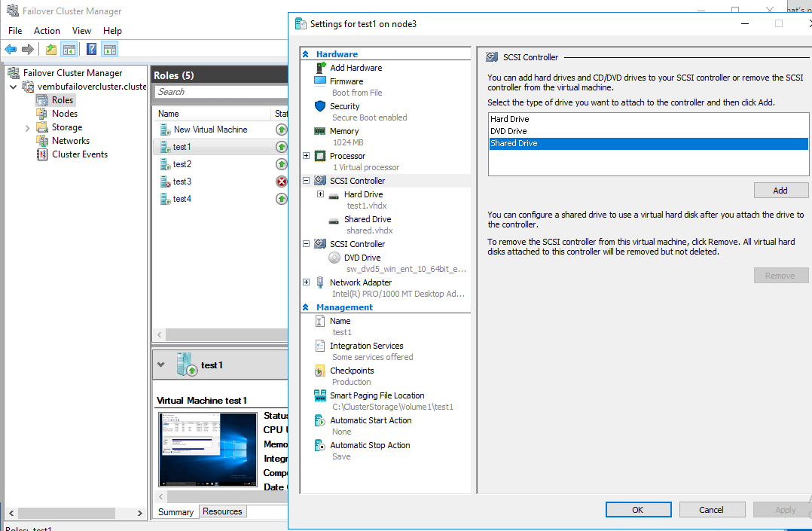Select the Automatic Start Action icon
Screen dimensions: 812x531
click(x=320, y=420)
